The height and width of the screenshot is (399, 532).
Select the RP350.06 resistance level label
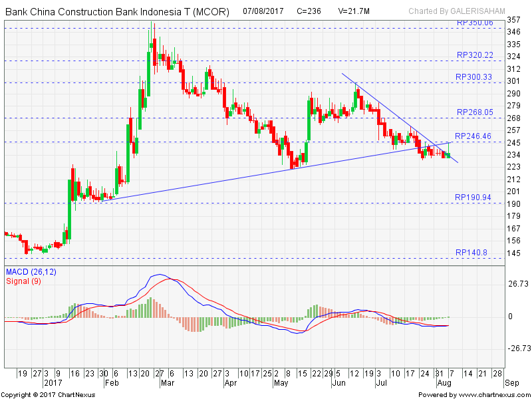pyautogui.click(x=473, y=23)
